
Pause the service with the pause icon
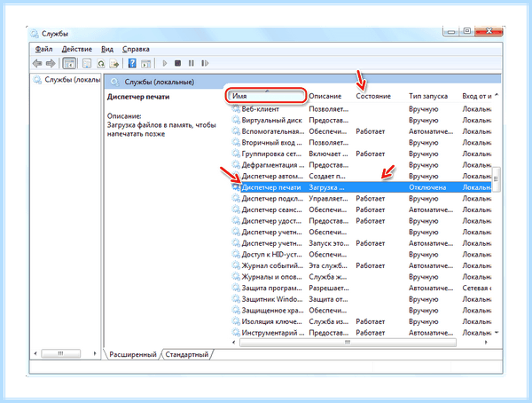(192, 63)
